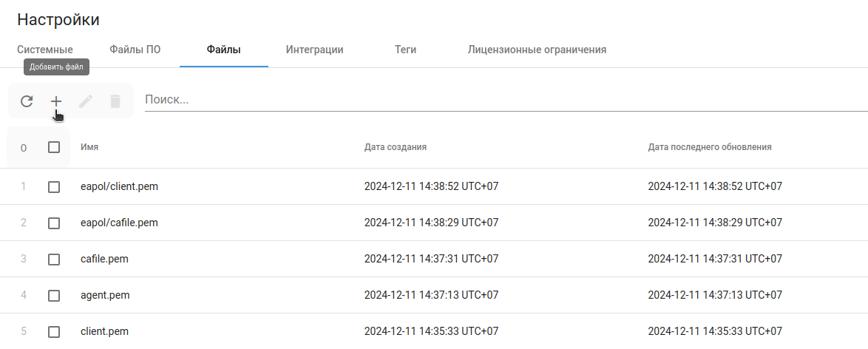The image size is (868, 349).
Task: Select the eapol/cafile.pem checkbox
Action: [54, 223]
